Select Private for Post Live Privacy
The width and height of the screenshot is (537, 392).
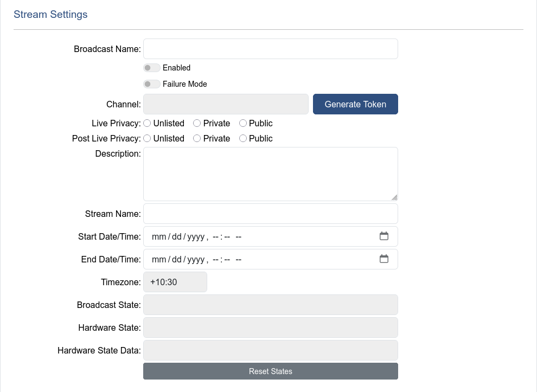pyautogui.click(x=197, y=139)
